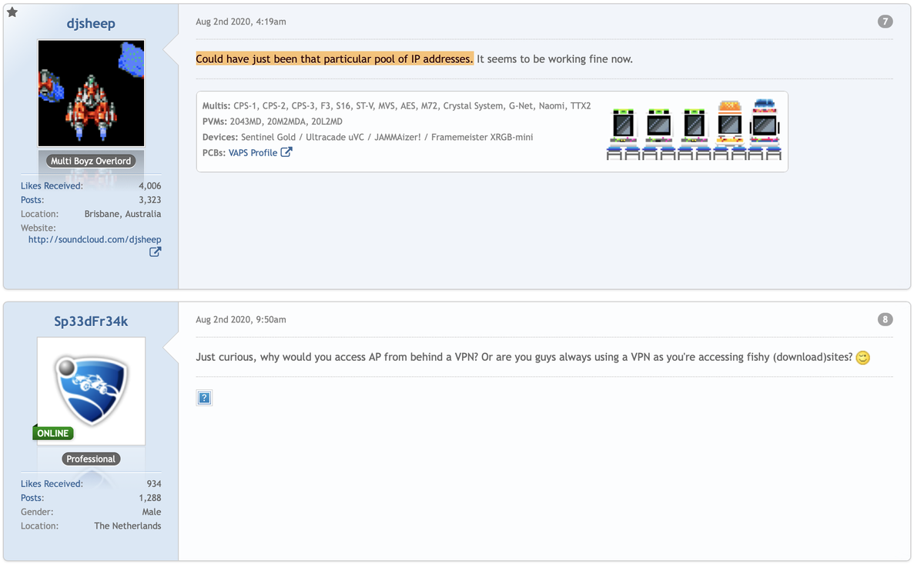Click external link icon below soundcloud URL

coord(155,252)
